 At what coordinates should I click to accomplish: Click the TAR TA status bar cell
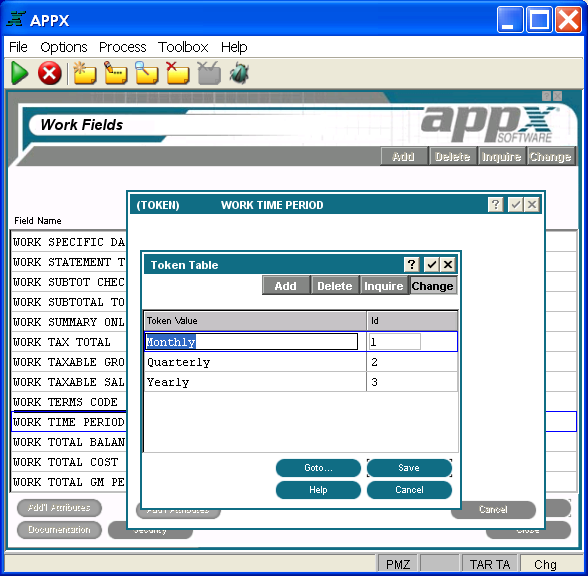click(490, 564)
